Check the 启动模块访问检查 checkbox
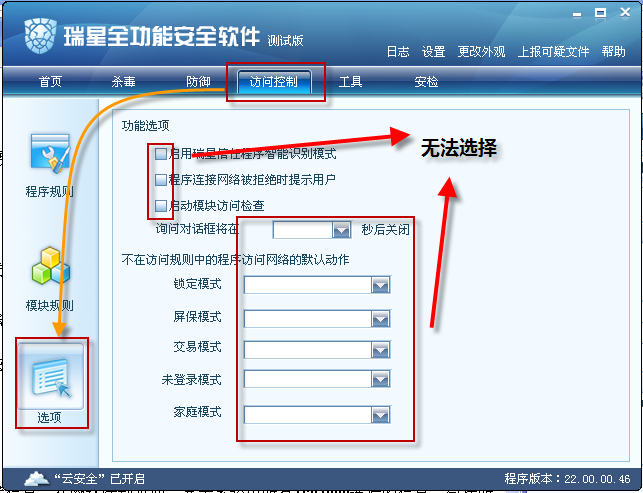The image size is (643, 493). tap(161, 205)
